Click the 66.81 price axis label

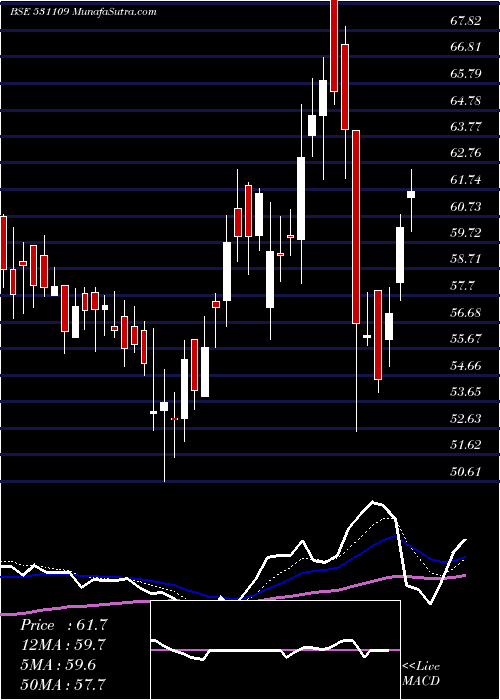466,47
